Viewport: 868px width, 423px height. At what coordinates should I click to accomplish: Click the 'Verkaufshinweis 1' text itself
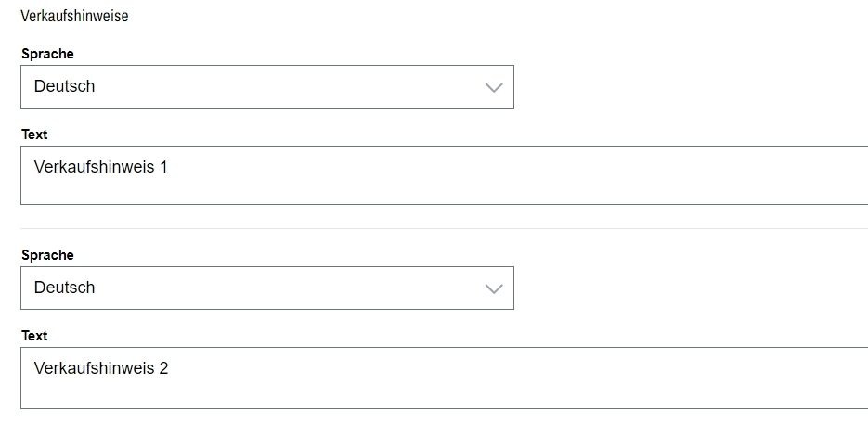100,168
